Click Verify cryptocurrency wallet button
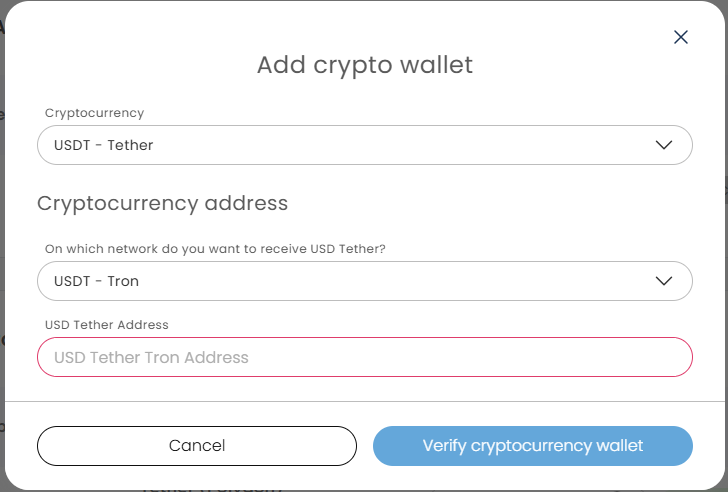The width and height of the screenshot is (728, 492). pos(532,445)
